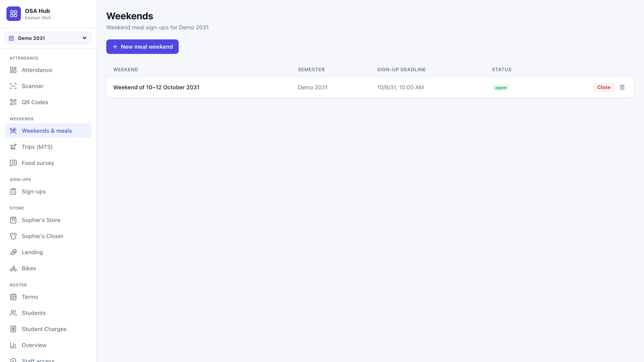
Task: Click the Lending hand icon
Action: pyautogui.click(x=13, y=252)
